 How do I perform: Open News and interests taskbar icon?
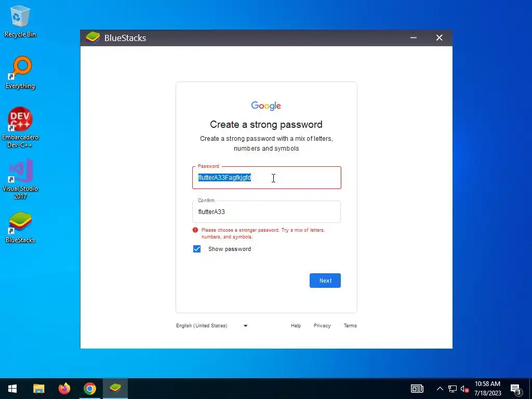click(x=417, y=389)
